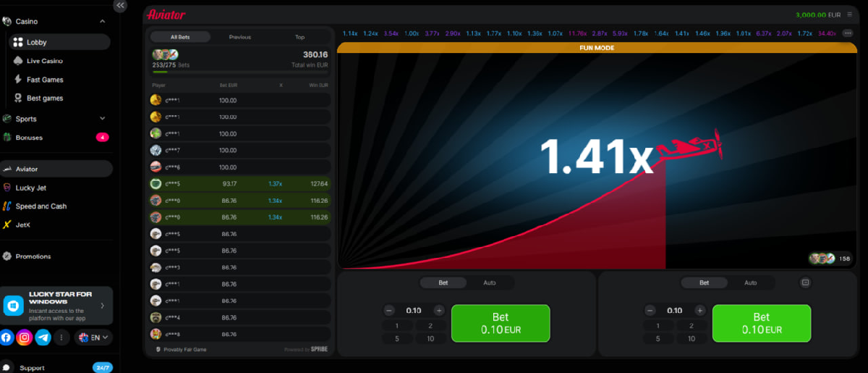868x373 pixels.
Task: Click the Speed and Cash icon
Action: tap(7, 206)
